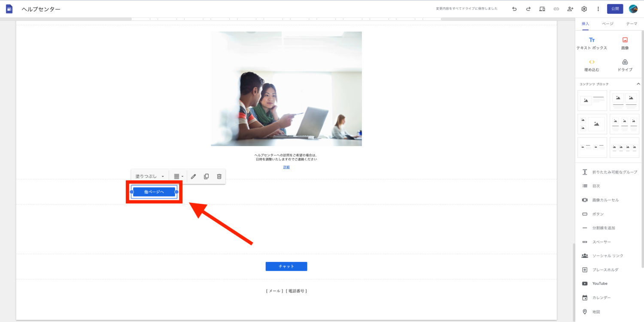Click the redo arrow in top toolbar
The height and width of the screenshot is (322, 644).
click(528, 9)
